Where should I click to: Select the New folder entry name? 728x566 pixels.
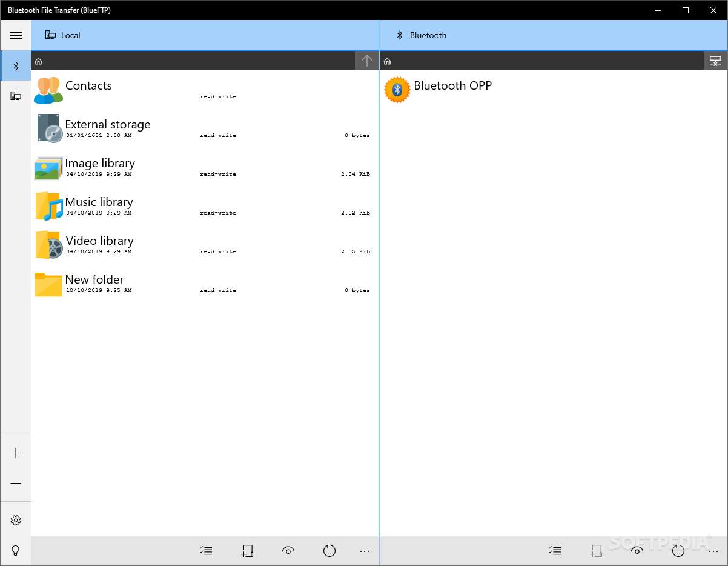pyautogui.click(x=94, y=279)
